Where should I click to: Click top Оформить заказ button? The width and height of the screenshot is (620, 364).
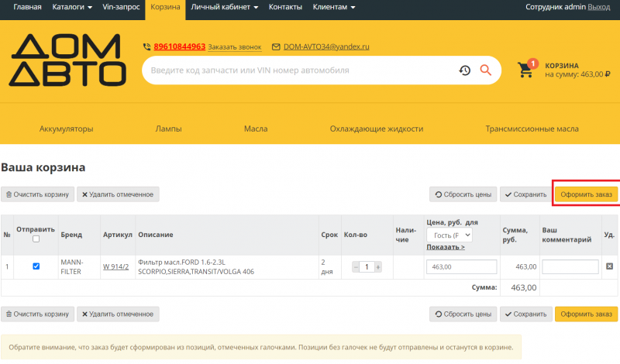coord(586,194)
